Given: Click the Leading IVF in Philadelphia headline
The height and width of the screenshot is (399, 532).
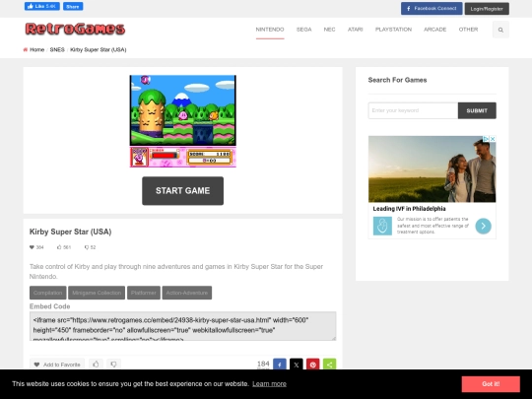Looking at the screenshot, I should 409,209.
